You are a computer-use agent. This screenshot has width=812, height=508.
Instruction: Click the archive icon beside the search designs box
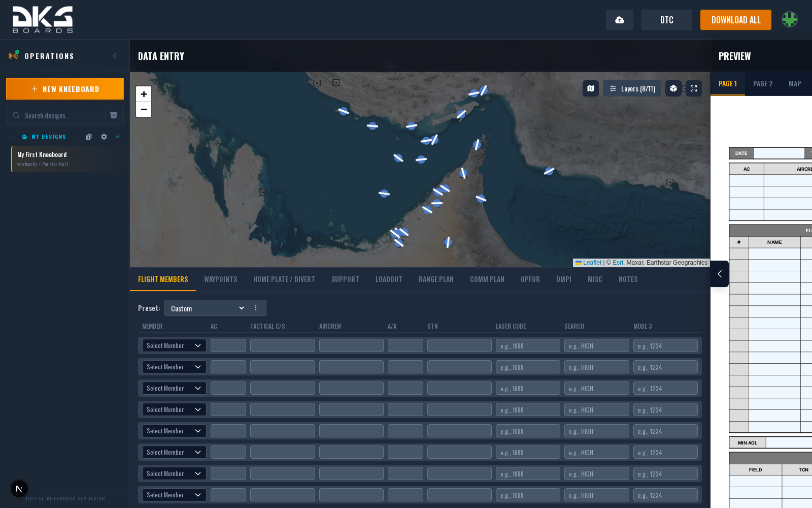(x=114, y=115)
